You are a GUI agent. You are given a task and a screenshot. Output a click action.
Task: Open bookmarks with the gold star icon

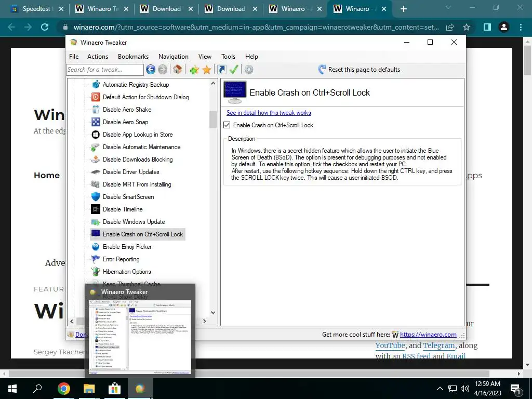coord(207,70)
